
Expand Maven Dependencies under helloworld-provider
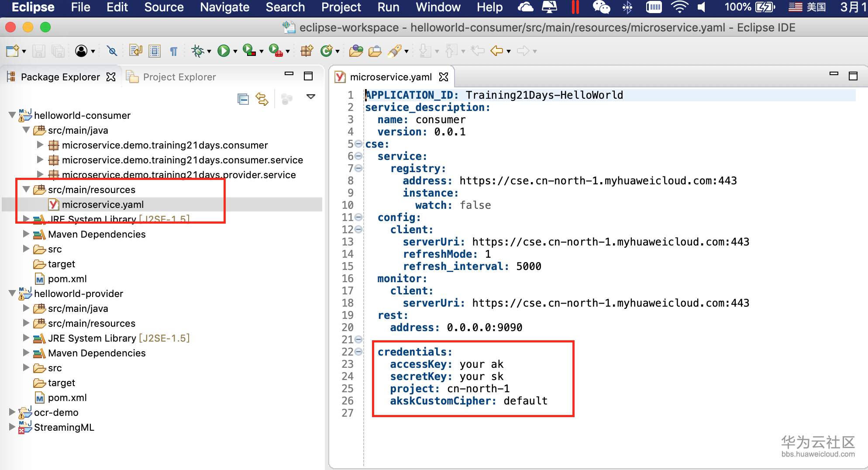coord(26,352)
